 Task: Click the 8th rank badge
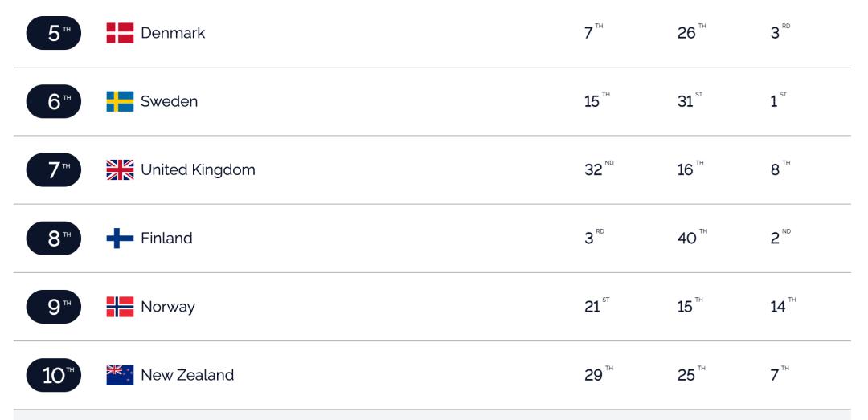pyautogui.click(x=54, y=239)
